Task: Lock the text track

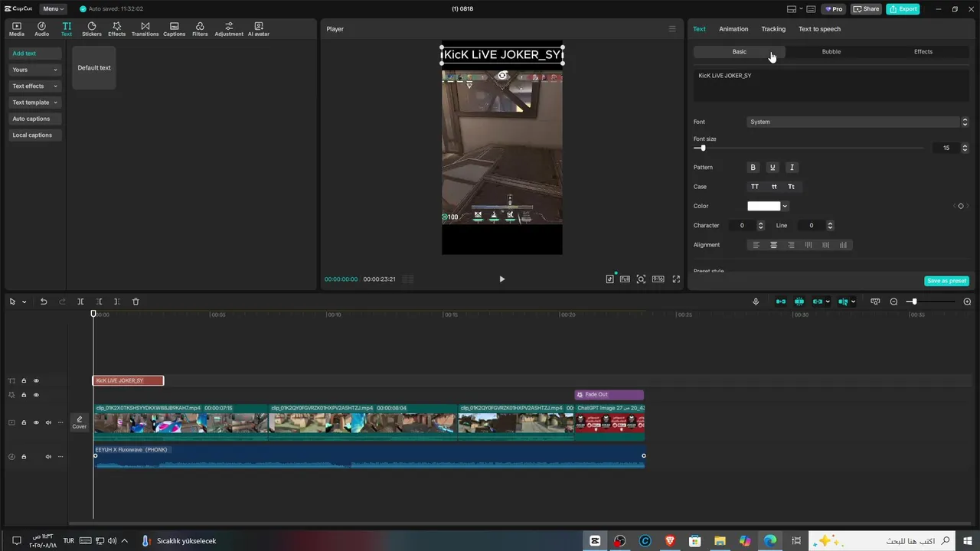Action: [x=24, y=380]
